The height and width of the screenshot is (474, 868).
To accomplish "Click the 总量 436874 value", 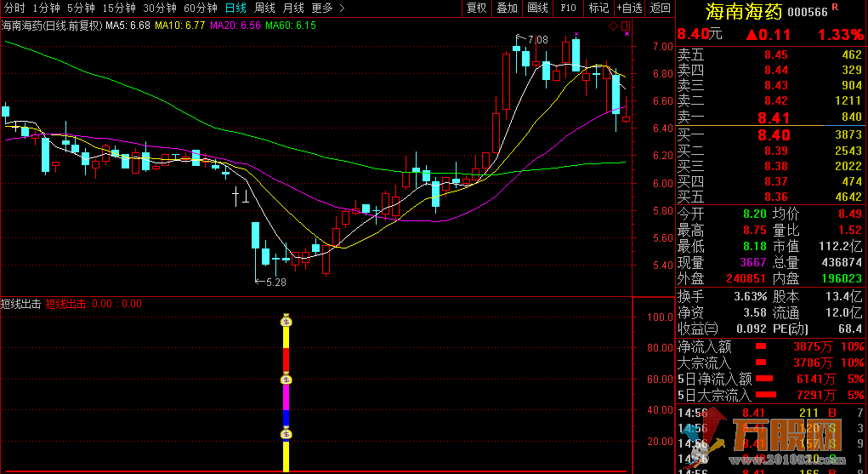I will 842,262.
